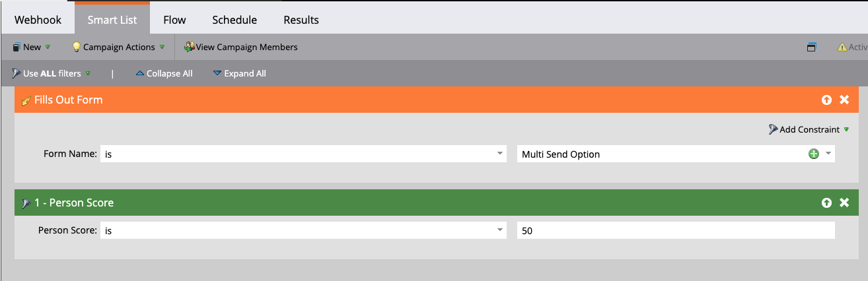Click View Campaign Members icon

[190, 47]
